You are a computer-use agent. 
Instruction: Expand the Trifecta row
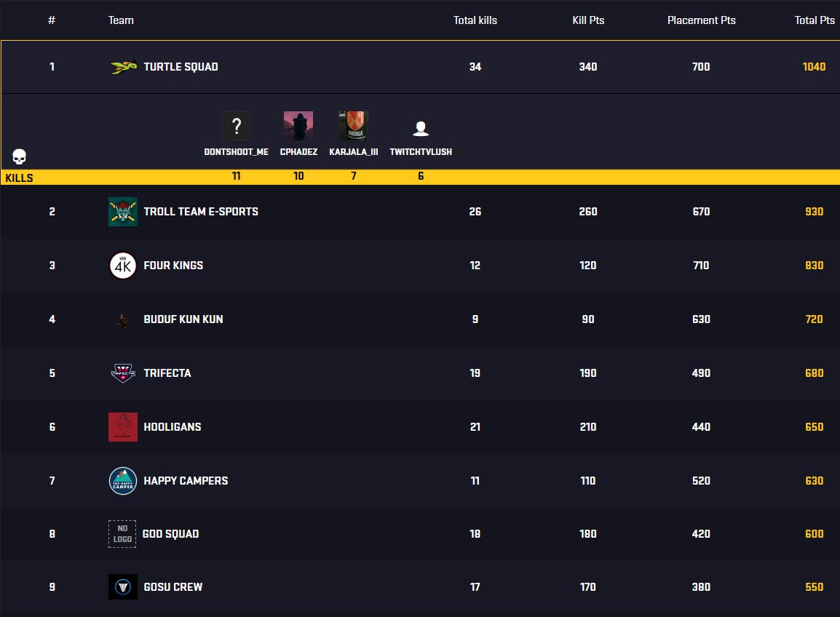pyautogui.click(x=420, y=373)
